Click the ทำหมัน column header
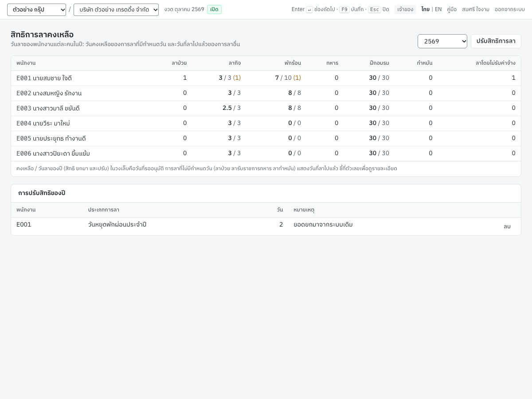The image size is (532, 399). pos(425,63)
